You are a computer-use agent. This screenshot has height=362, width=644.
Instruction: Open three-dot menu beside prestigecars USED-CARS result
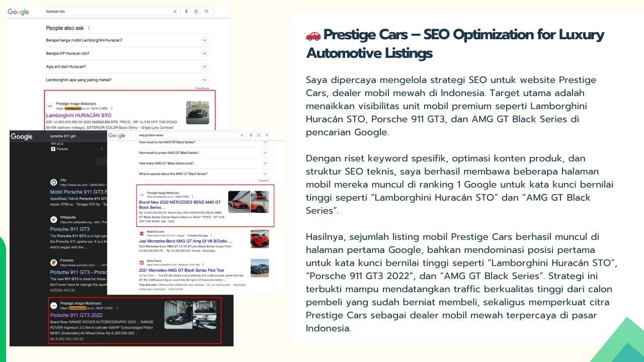point(192,196)
